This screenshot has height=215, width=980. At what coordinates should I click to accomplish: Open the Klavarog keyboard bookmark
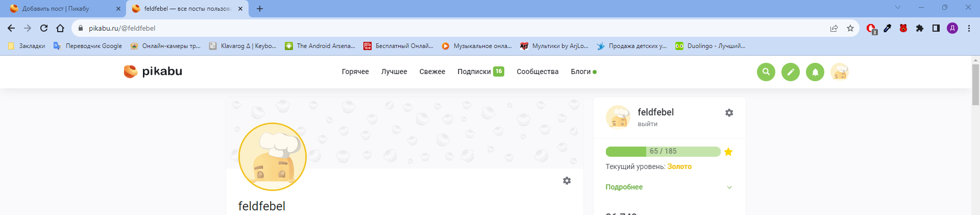243,46
